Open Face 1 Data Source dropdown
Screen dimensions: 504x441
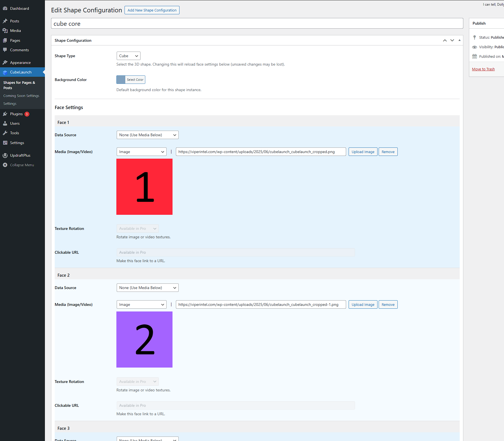pos(148,135)
